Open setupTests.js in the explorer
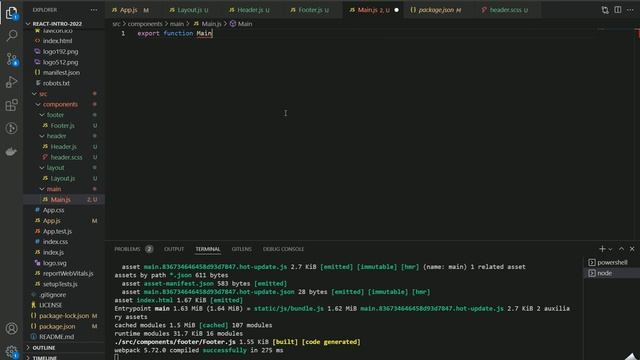This screenshot has height=360, width=640. pos(60,284)
